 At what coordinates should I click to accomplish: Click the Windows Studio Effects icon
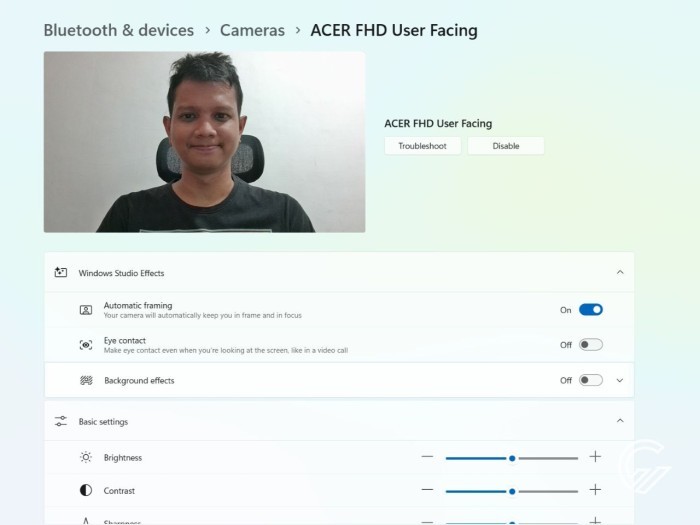(61, 272)
